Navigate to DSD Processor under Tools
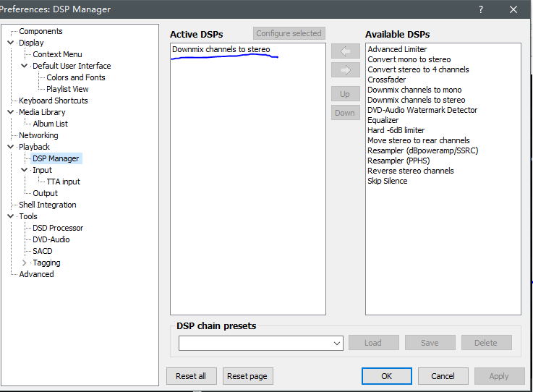This screenshot has width=533, height=392. tap(58, 228)
